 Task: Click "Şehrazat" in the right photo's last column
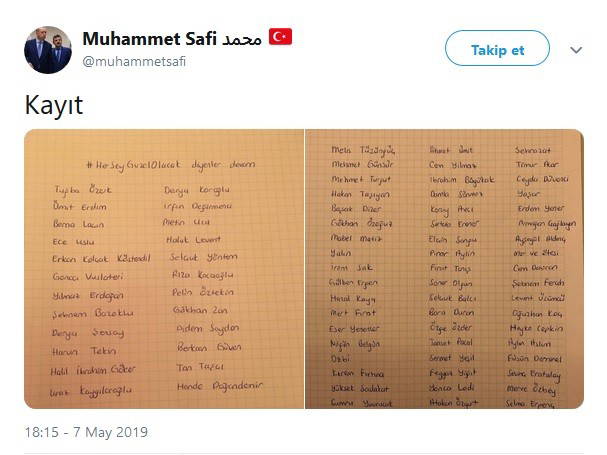[525, 150]
